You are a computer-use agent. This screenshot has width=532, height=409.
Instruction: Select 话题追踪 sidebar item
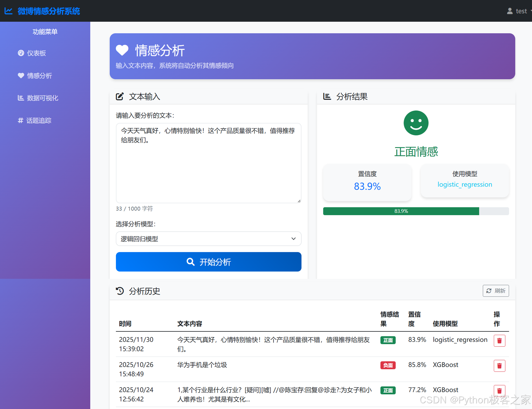click(x=38, y=120)
